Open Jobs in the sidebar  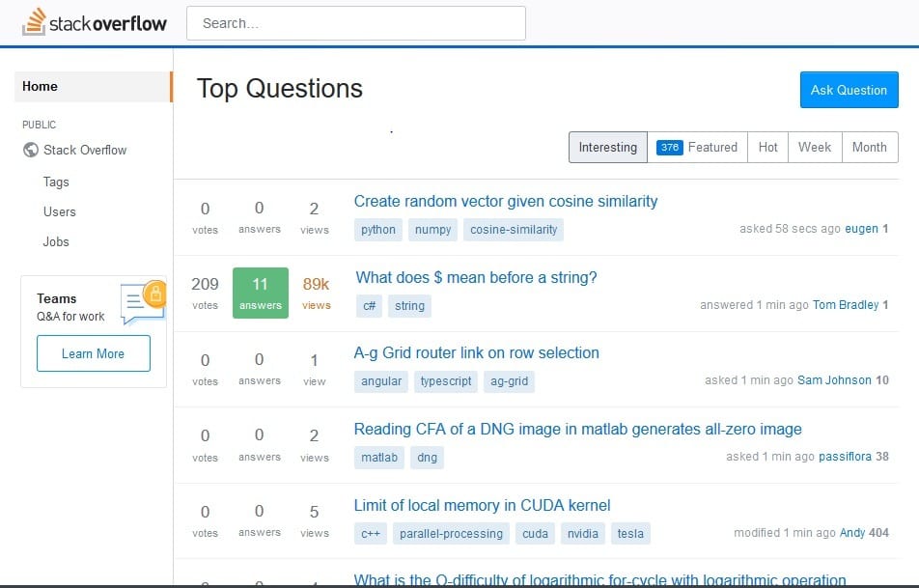55,241
